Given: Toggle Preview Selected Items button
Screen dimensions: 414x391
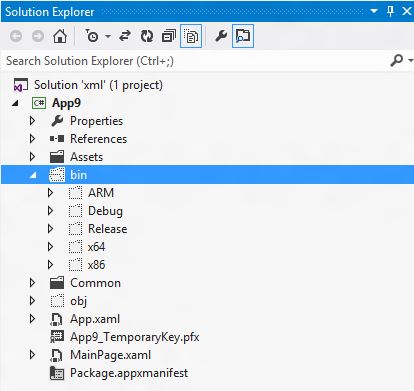Looking at the screenshot, I should (243, 36).
